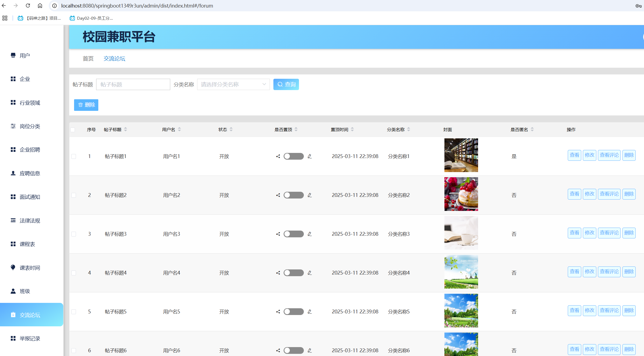Click the lightbulb icon beside 课表时间

coord(13,268)
